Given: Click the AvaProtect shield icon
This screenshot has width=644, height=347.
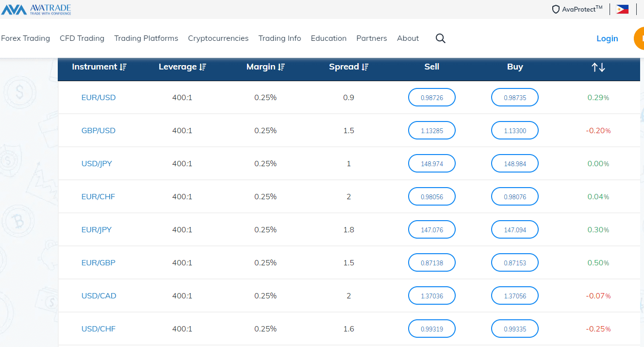Looking at the screenshot, I should coord(556,9).
